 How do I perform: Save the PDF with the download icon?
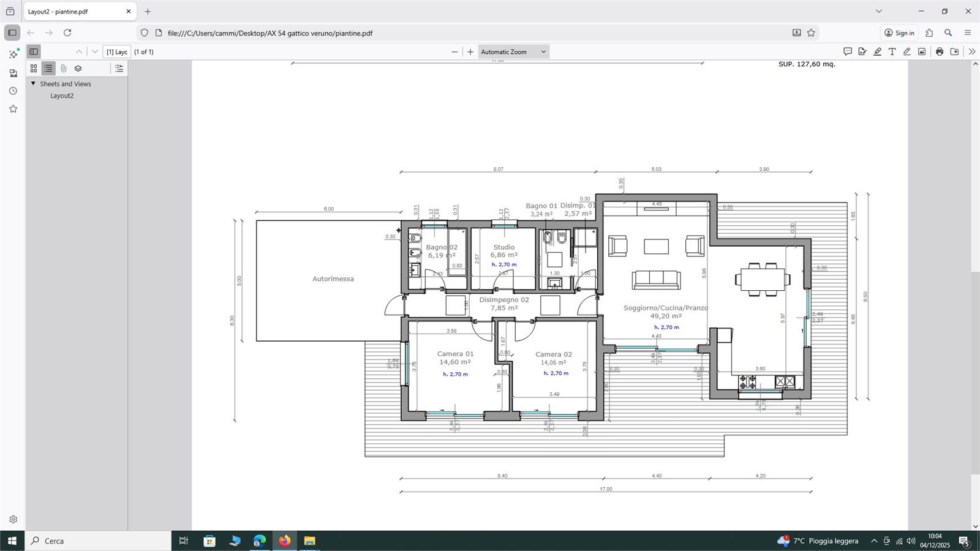pos(954,51)
